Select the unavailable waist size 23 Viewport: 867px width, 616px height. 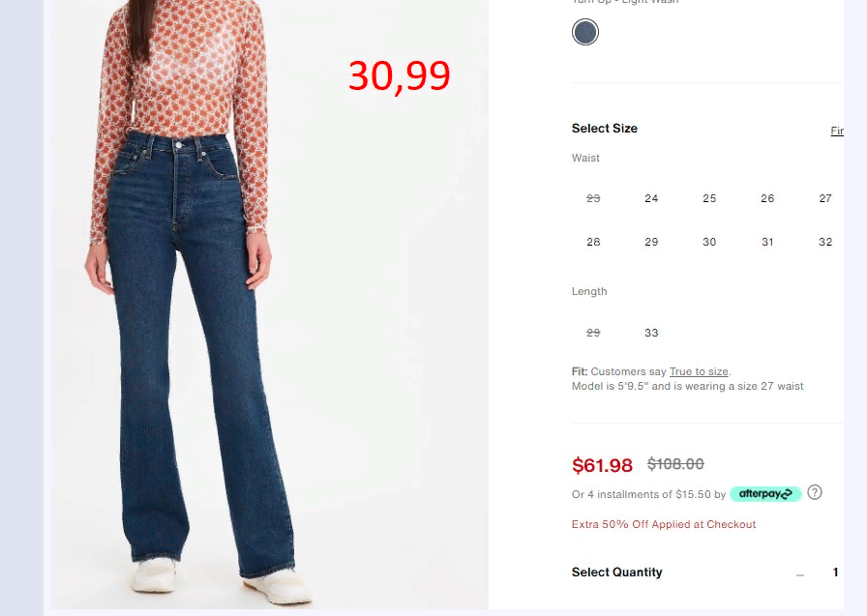click(593, 198)
